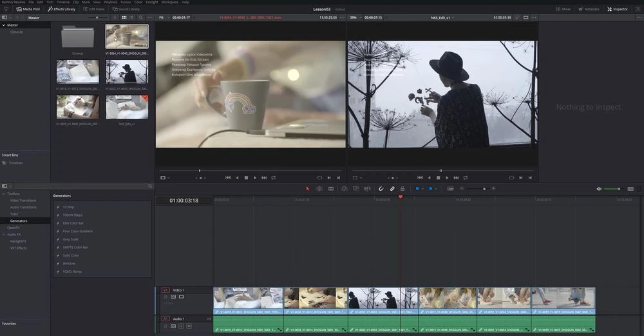This screenshot has width=644, height=336.
Task: Open the blue flag color dropdown
Action: [422, 188]
